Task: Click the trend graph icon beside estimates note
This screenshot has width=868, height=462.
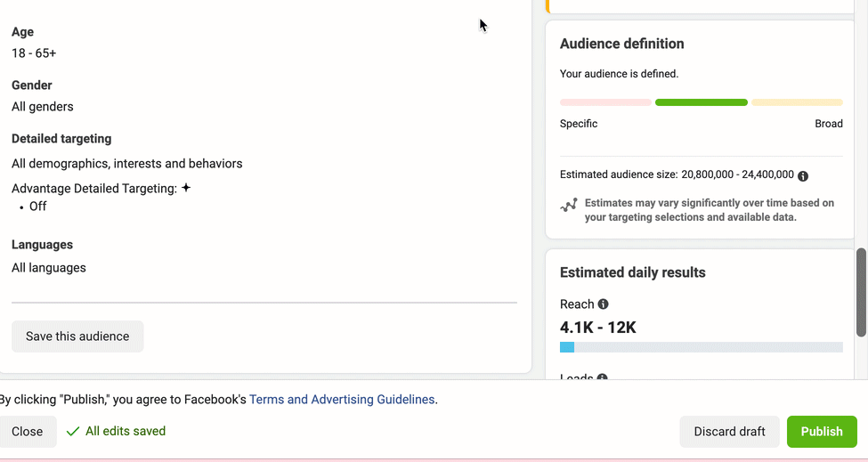Action: click(569, 206)
